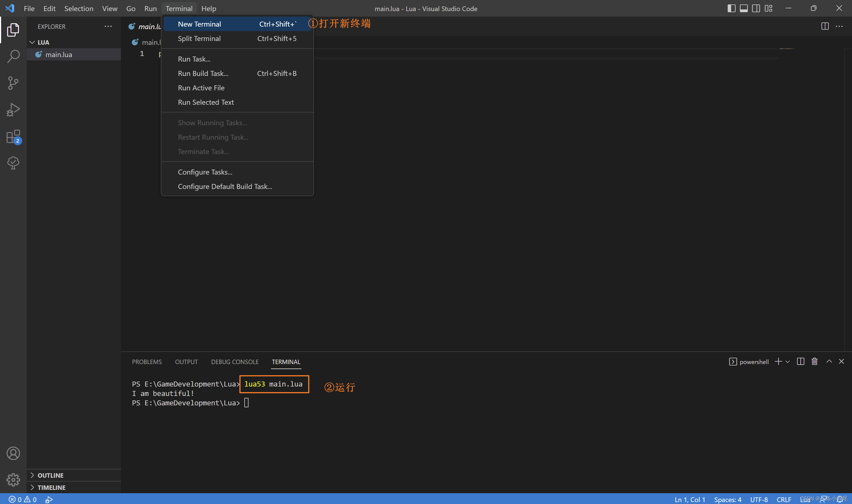Click Spaces: 4 indentation status item
This screenshot has height=504, width=852.
(x=727, y=499)
